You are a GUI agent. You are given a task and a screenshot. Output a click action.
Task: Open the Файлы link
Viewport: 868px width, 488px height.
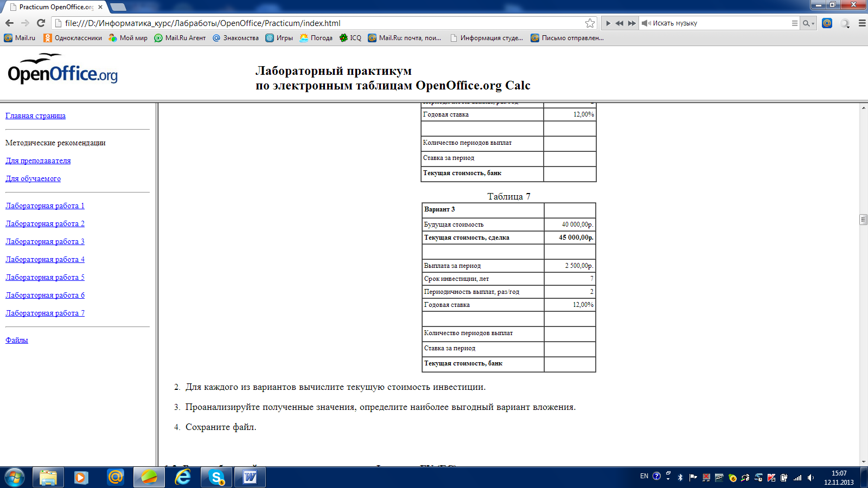[17, 340]
